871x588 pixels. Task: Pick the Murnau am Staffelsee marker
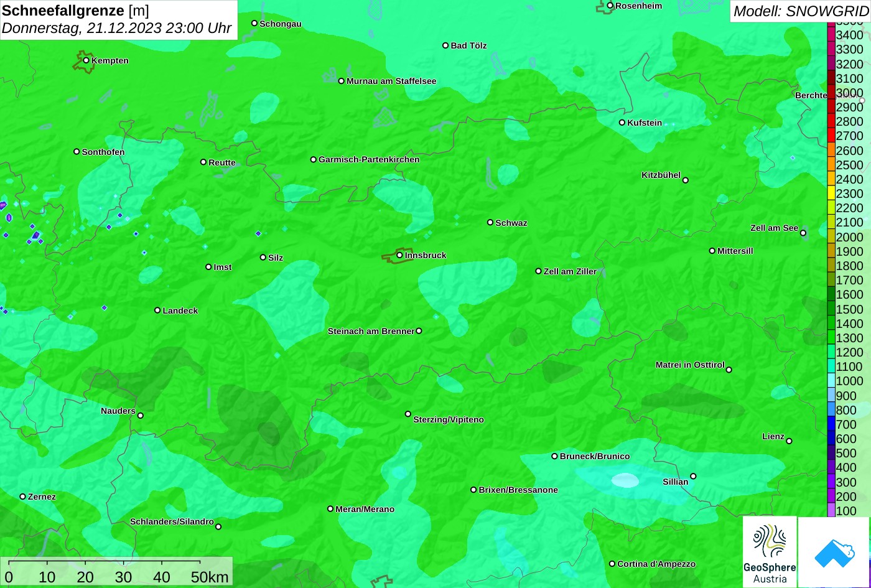(x=341, y=81)
